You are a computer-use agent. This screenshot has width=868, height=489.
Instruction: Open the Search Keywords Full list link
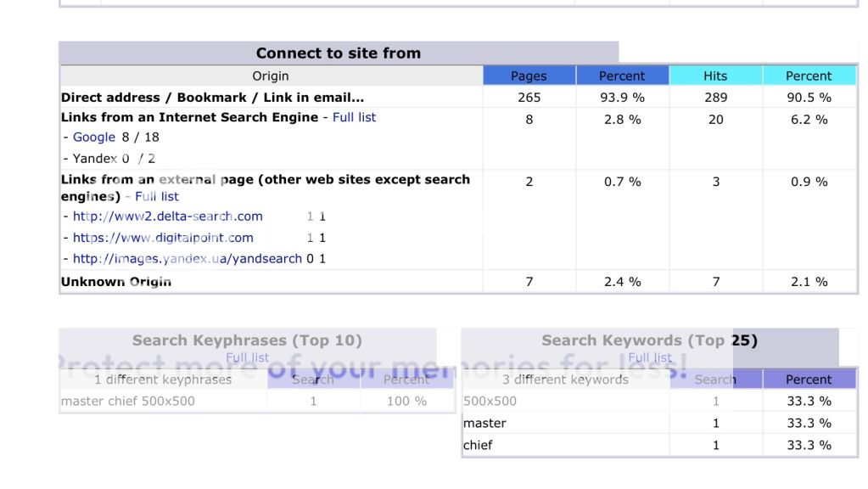point(650,357)
